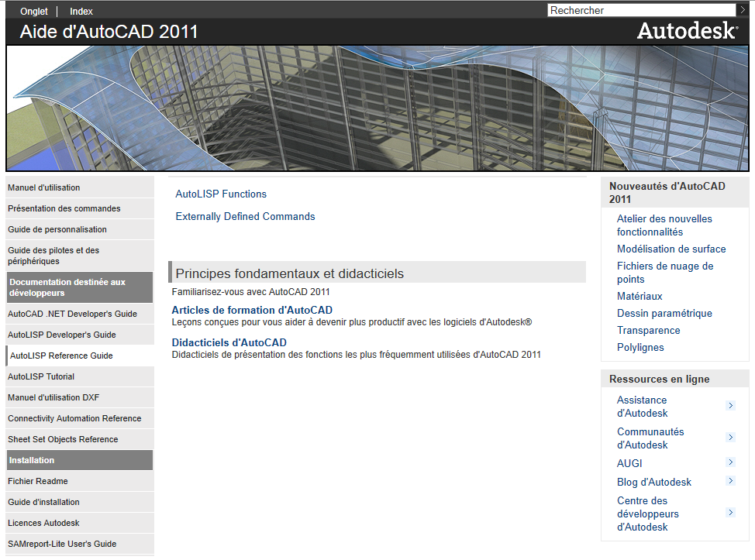This screenshot has width=755, height=560.
Task: Open Assistance d'Autodesk arrow icon
Action: 730,406
